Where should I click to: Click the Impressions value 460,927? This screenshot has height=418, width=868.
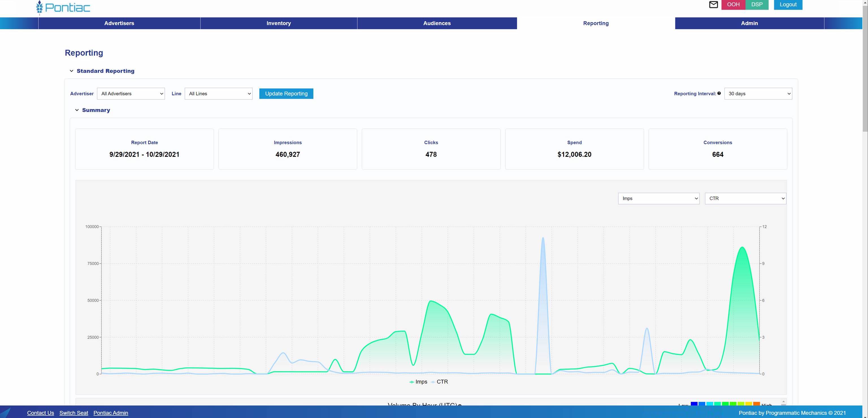coord(287,154)
